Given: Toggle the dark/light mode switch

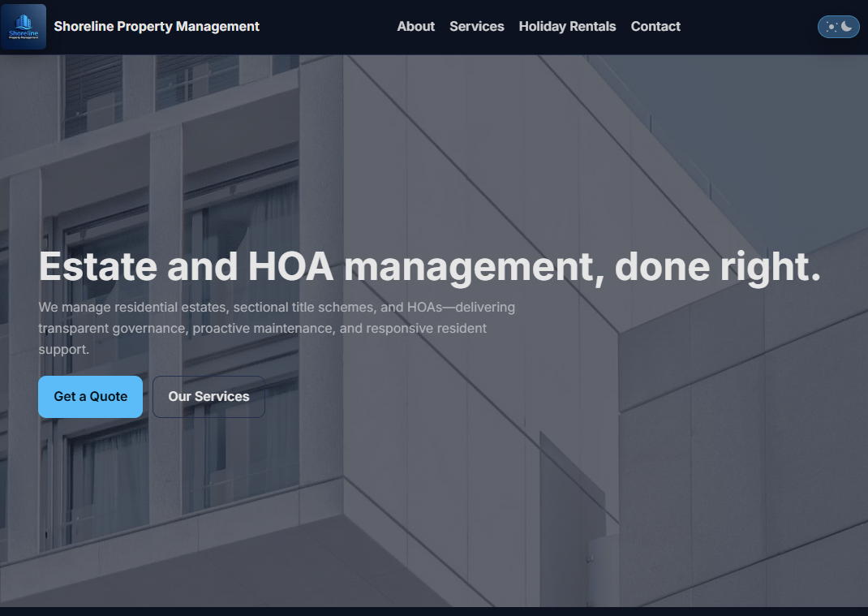Looking at the screenshot, I should coord(838,27).
